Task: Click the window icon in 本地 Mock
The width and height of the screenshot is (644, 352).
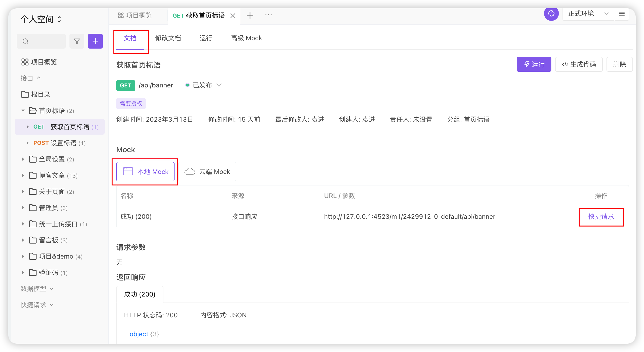Action: (x=128, y=171)
